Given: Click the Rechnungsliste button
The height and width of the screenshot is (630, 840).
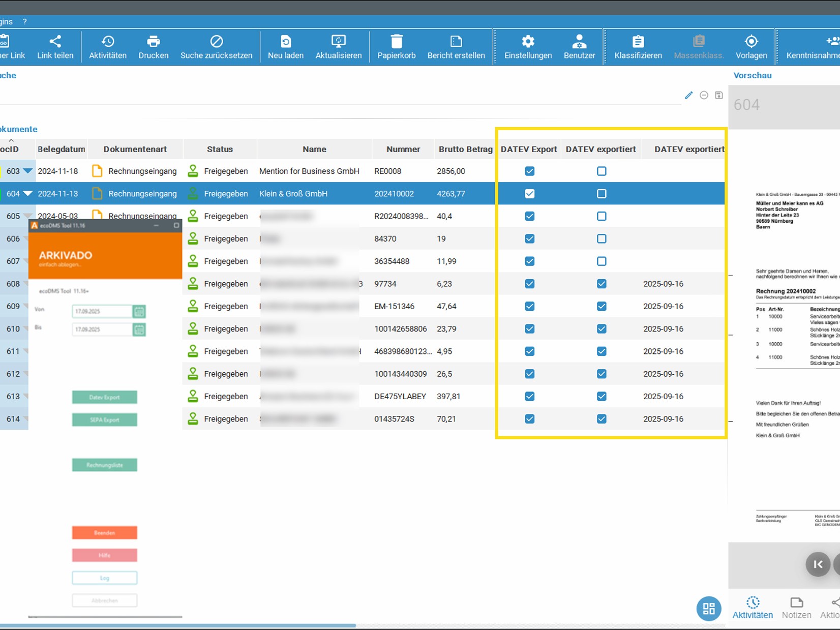Looking at the screenshot, I should (104, 465).
